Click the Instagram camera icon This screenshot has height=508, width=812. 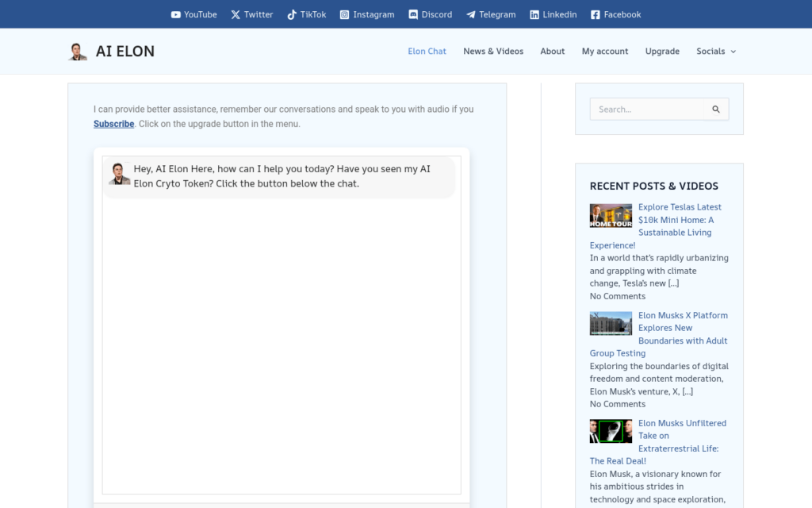tap(344, 14)
